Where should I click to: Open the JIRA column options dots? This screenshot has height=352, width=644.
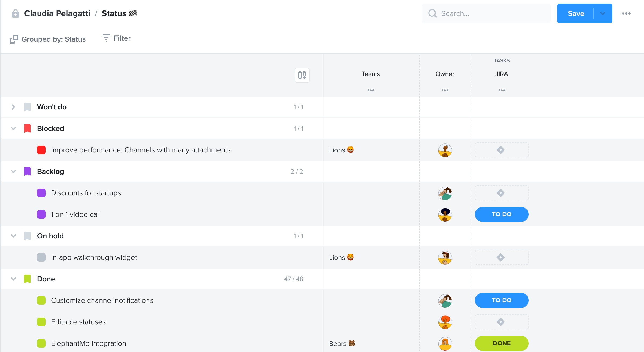point(502,90)
